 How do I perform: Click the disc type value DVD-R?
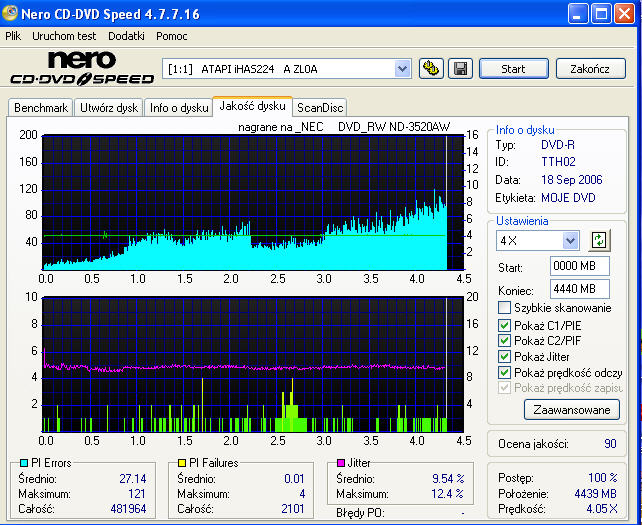[558, 145]
